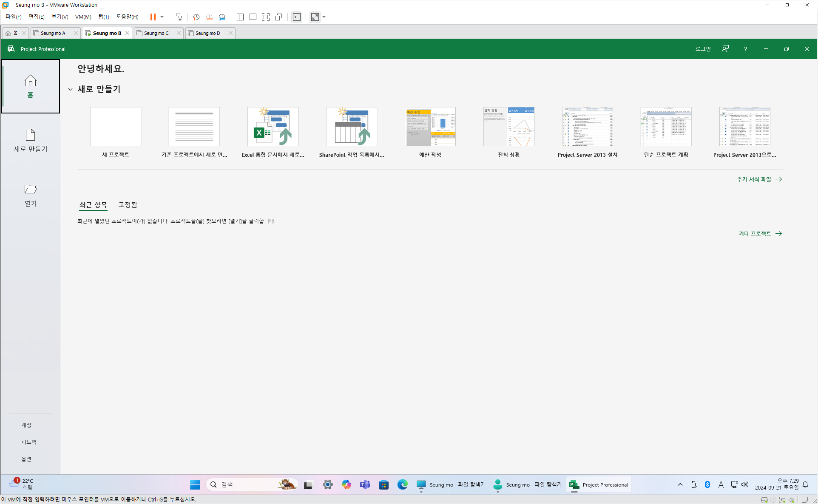Click VMware console view icon
818x504 pixels.
click(x=297, y=17)
